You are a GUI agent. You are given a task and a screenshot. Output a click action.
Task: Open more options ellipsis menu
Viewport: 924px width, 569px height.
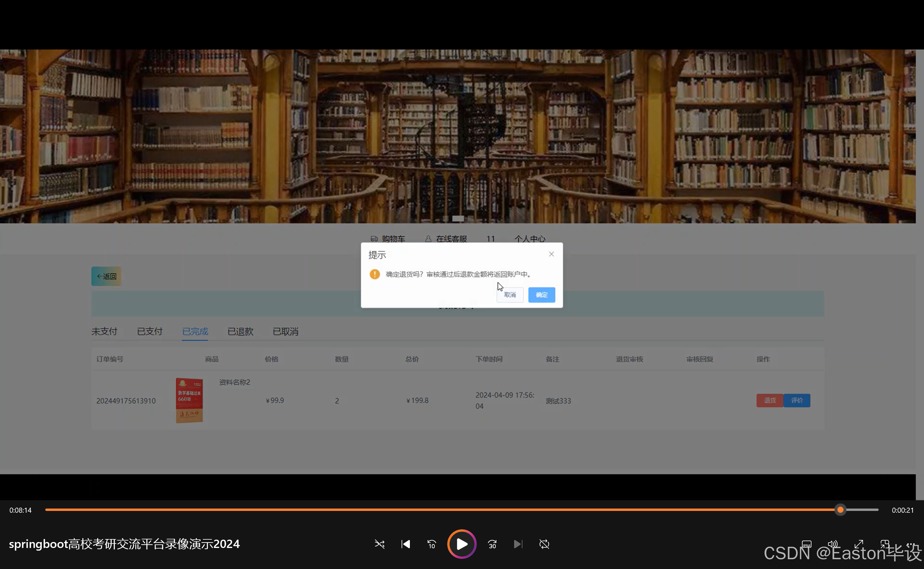click(x=910, y=544)
